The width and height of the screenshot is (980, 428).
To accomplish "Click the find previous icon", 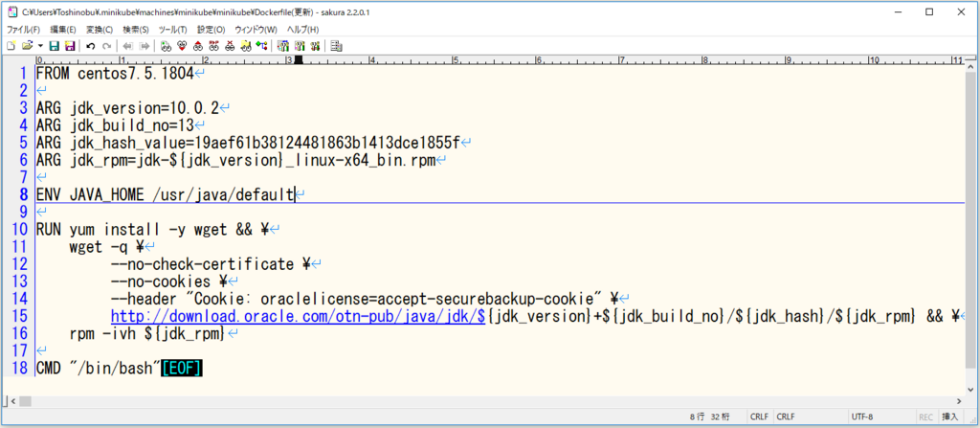I will coord(197,46).
